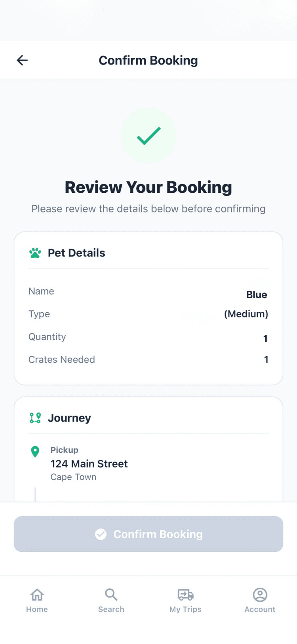Switch to the My Trips tab label
Image resolution: width=297 pixels, height=644 pixels.
tap(185, 610)
